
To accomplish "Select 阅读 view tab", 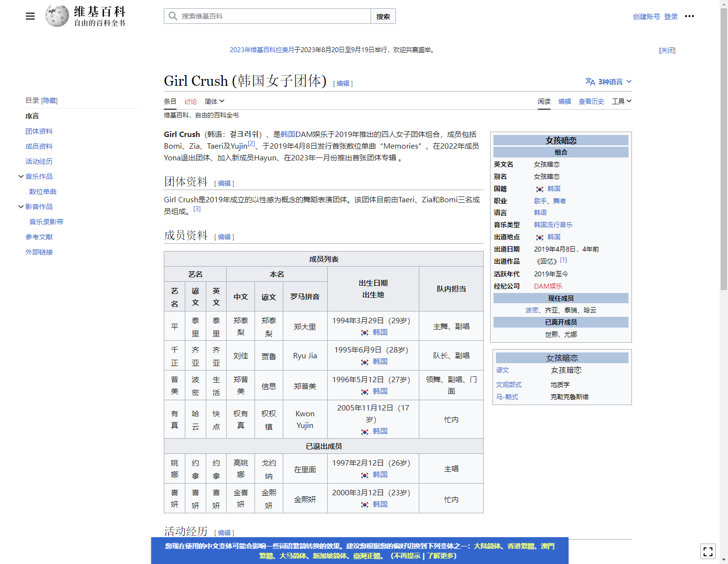I will [x=544, y=101].
